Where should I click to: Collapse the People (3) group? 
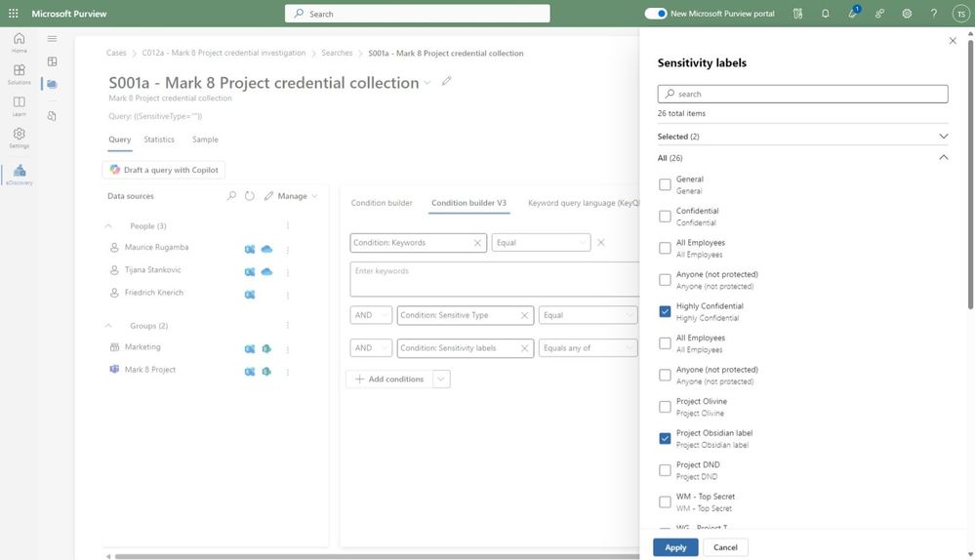click(108, 225)
